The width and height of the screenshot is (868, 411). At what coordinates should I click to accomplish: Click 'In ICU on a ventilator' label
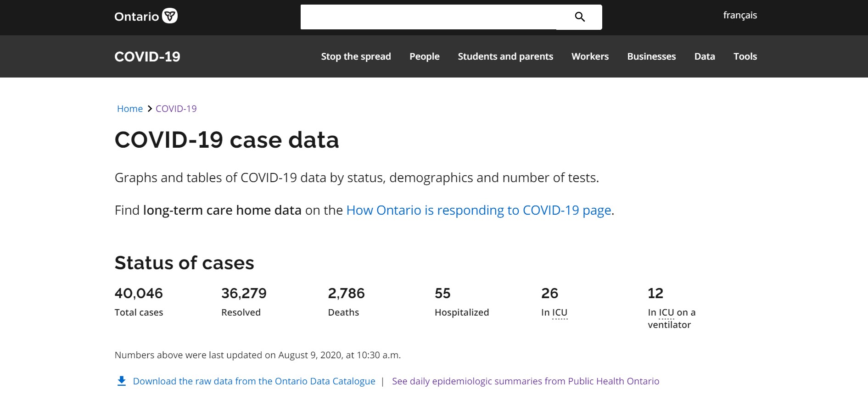672,318
